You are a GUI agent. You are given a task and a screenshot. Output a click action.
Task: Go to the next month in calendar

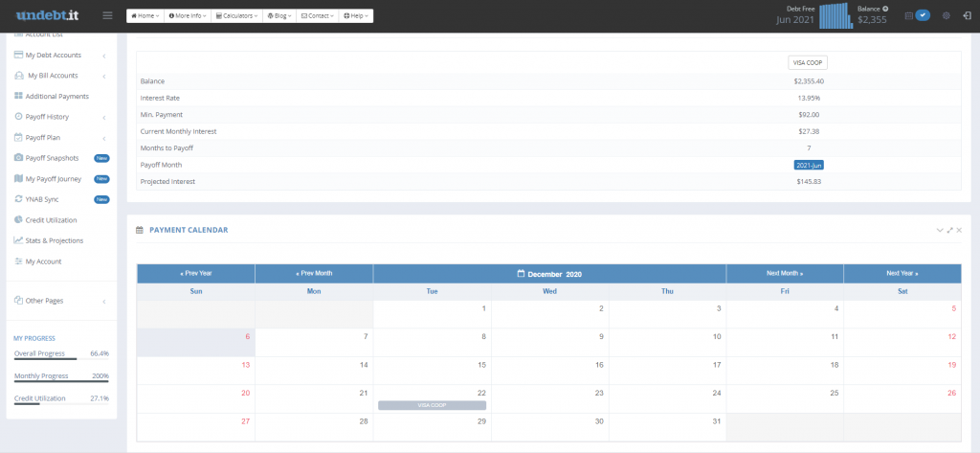click(785, 274)
